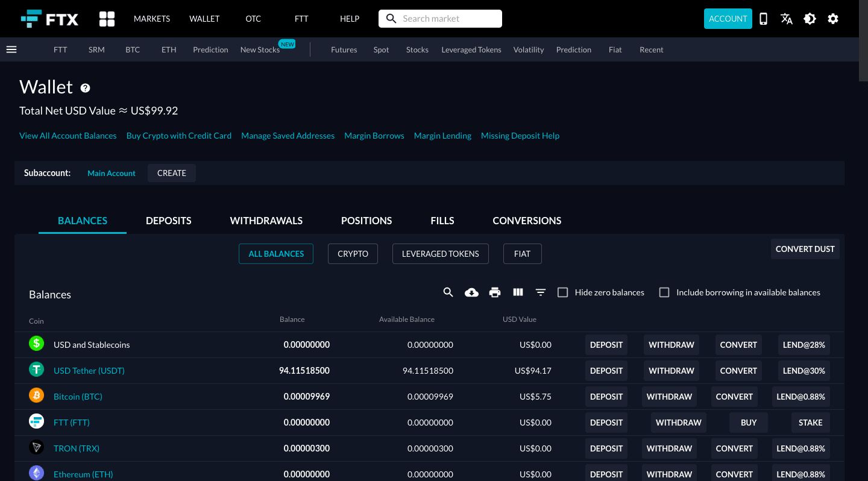Select the FIAT filter
The height and width of the screenshot is (481, 868).
(x=522, y=254)
